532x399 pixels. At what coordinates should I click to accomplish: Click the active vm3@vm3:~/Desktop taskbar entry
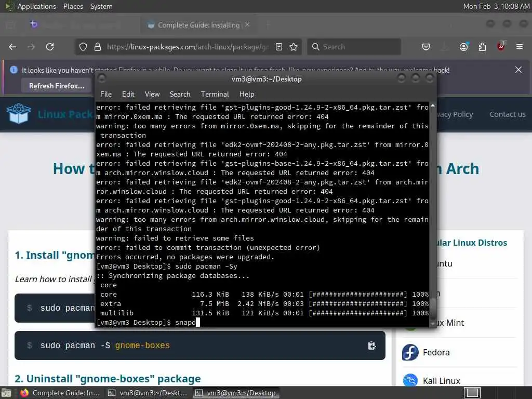point(236,393)
